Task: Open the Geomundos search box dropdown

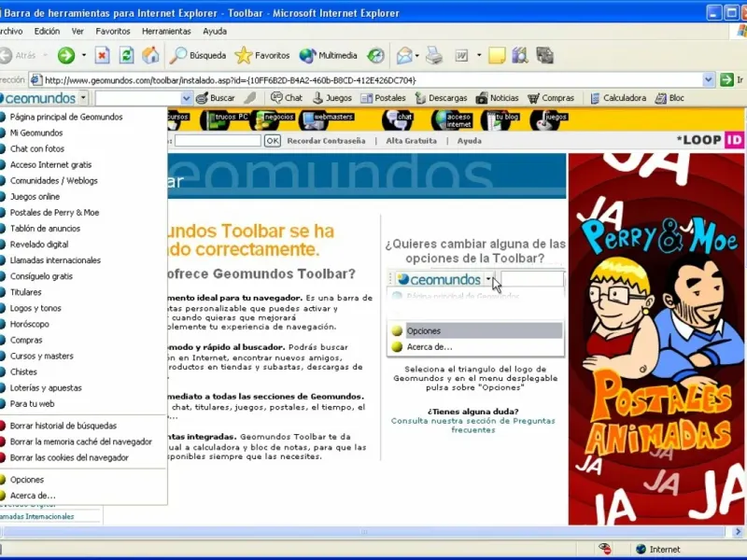Action: point(186,99)
